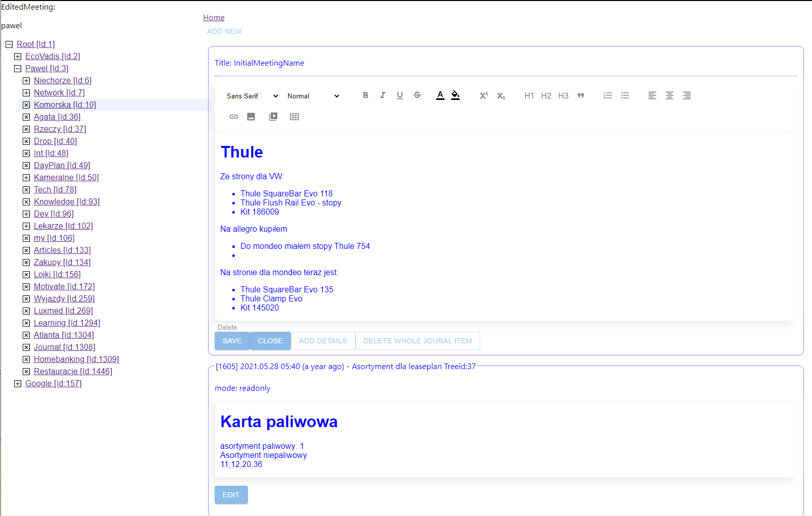Align text right
The height and width of the screenshot is (516, 812).
tap(687, 95)
